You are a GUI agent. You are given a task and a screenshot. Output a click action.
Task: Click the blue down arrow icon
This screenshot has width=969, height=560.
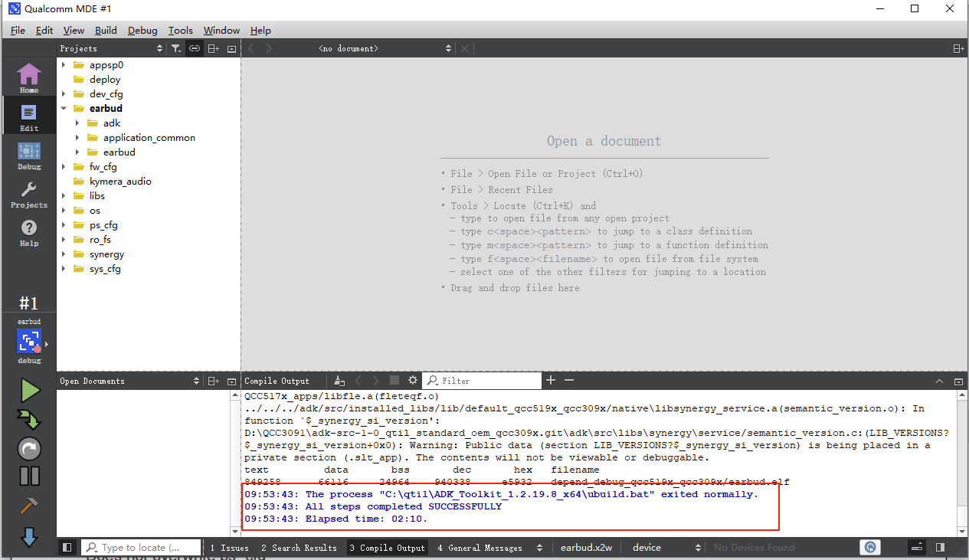coord(29,536)
